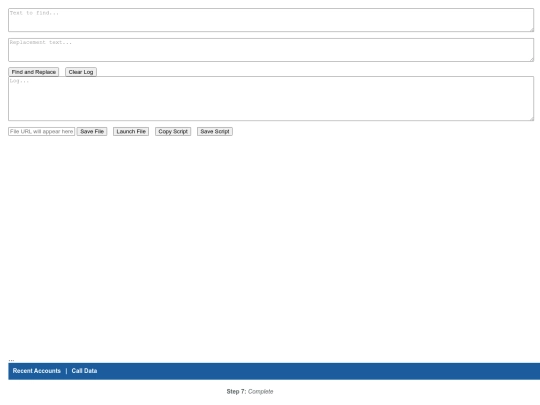
Task: Grab the resize handle of the replacement textarea
Action: (x=531, y=60)
